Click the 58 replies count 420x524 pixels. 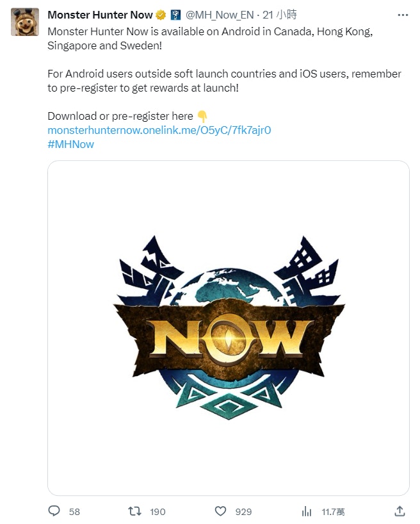tap(74, 512)
